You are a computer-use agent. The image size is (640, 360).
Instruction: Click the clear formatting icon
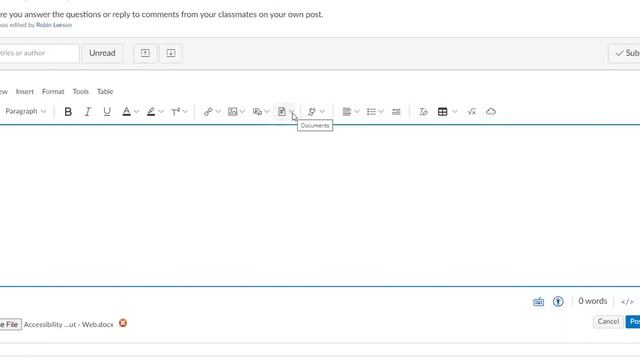pyautogui.click(x=423, y=111)
